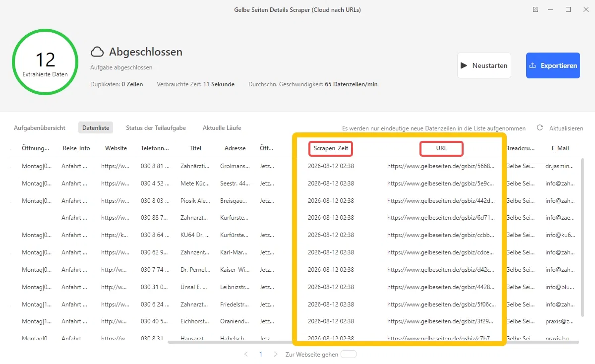Click title cell Dr. Pernel...
The image size is (595, 364).
point(195,270)
